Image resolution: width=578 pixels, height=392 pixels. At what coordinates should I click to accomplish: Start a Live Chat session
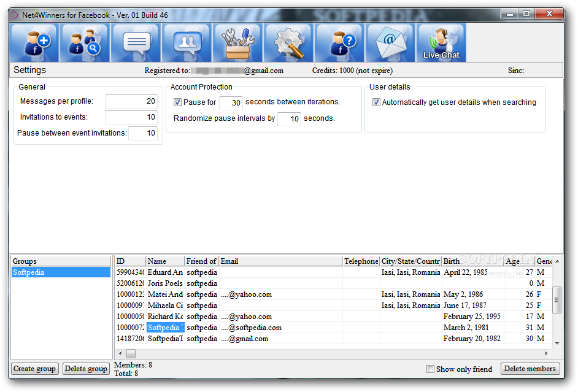click(442, 42)
